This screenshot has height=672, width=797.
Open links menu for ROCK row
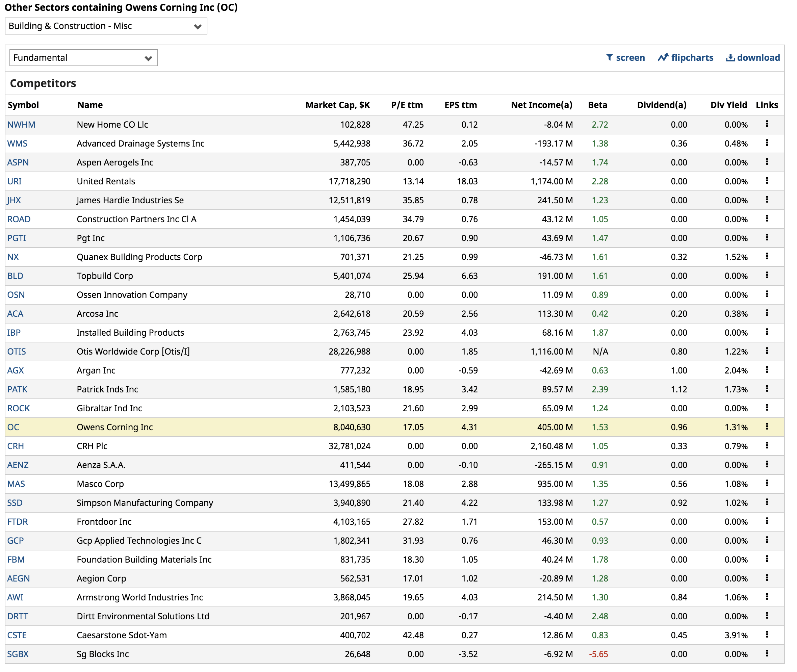pyautogui.click(x=767, y=408)
